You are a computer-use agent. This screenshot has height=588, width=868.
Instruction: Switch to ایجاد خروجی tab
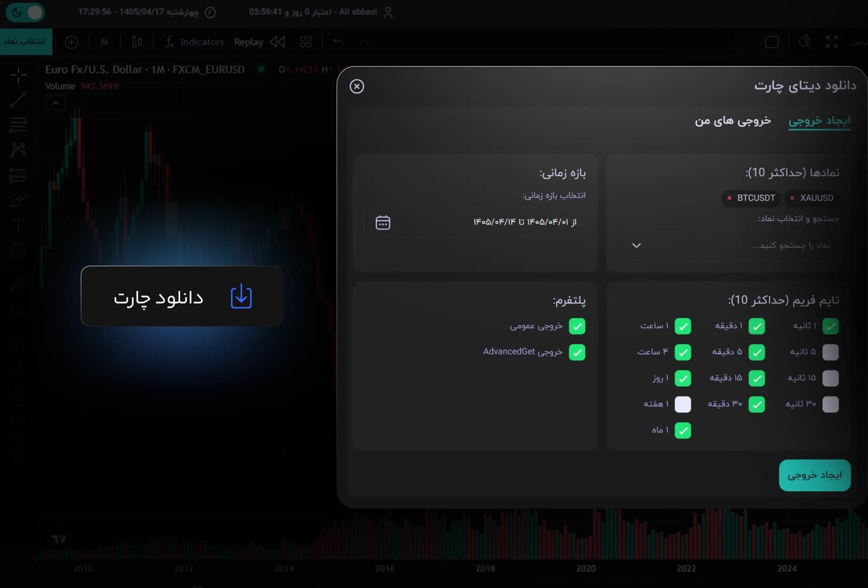tap(819, 121)
